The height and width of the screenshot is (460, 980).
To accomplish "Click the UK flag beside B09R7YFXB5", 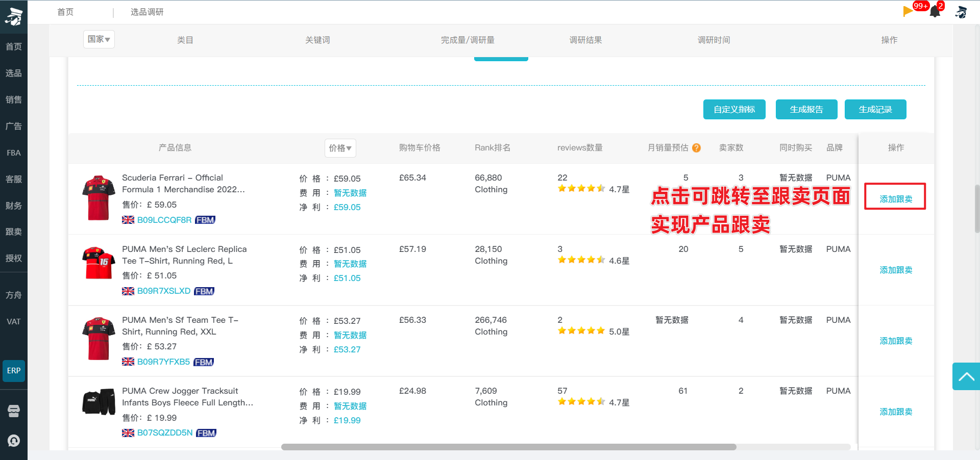I will click(x=128, y=362).
